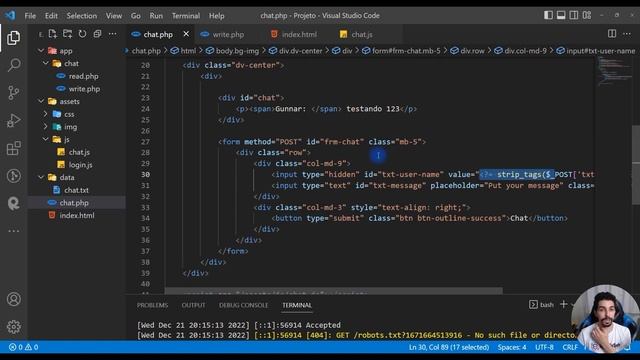The width and height of the screenshot is (640, 360).
Task: Switch to the index.html tab
Action: [299, 34]
